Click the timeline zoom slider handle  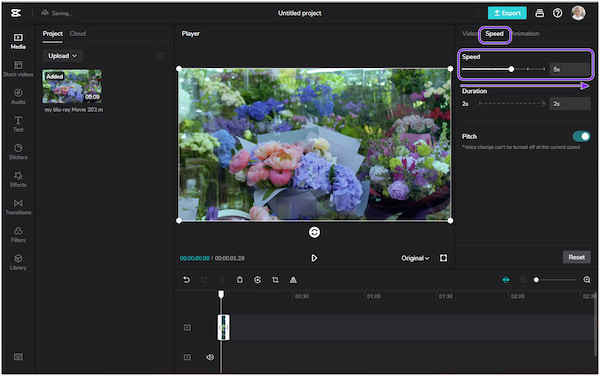[536, 280]
